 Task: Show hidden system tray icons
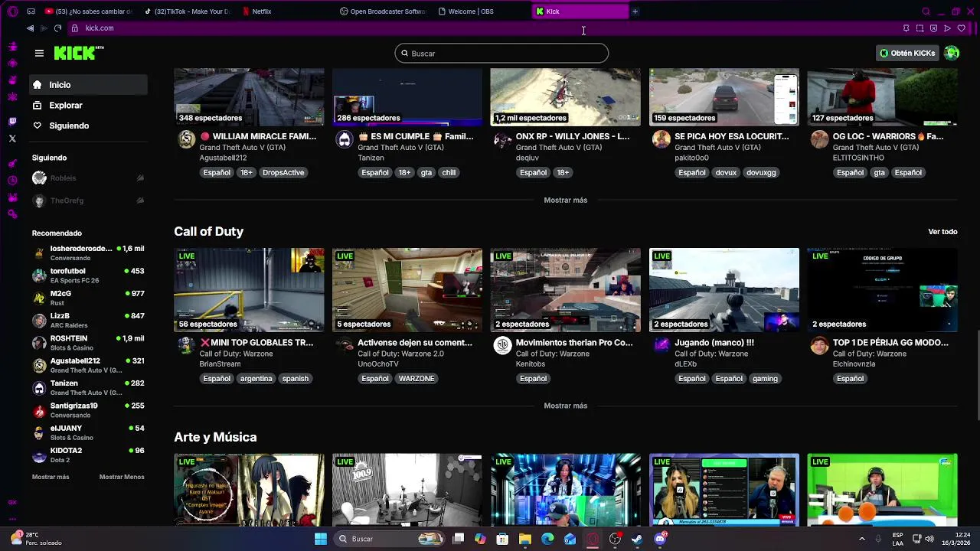coord(861,539)
